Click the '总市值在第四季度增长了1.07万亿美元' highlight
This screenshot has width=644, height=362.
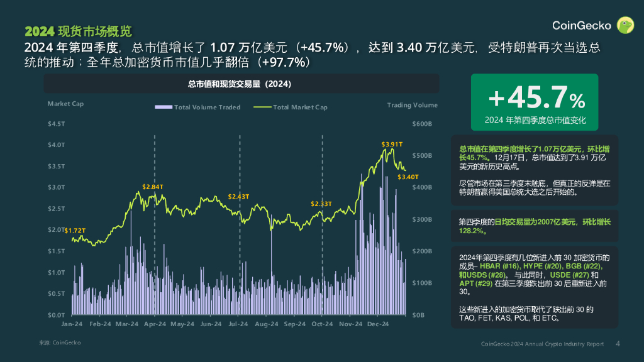coord(520,149)
